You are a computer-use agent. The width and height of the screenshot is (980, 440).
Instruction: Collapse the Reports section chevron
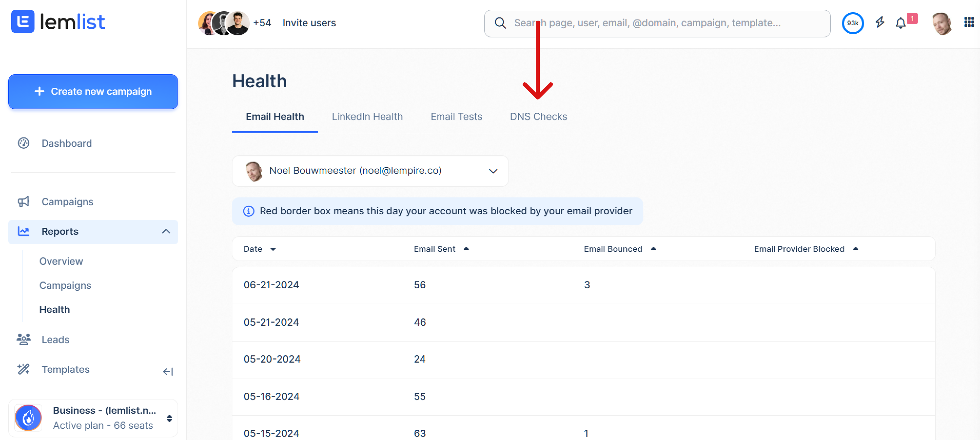pyautogui.click(x=166, y=231)
